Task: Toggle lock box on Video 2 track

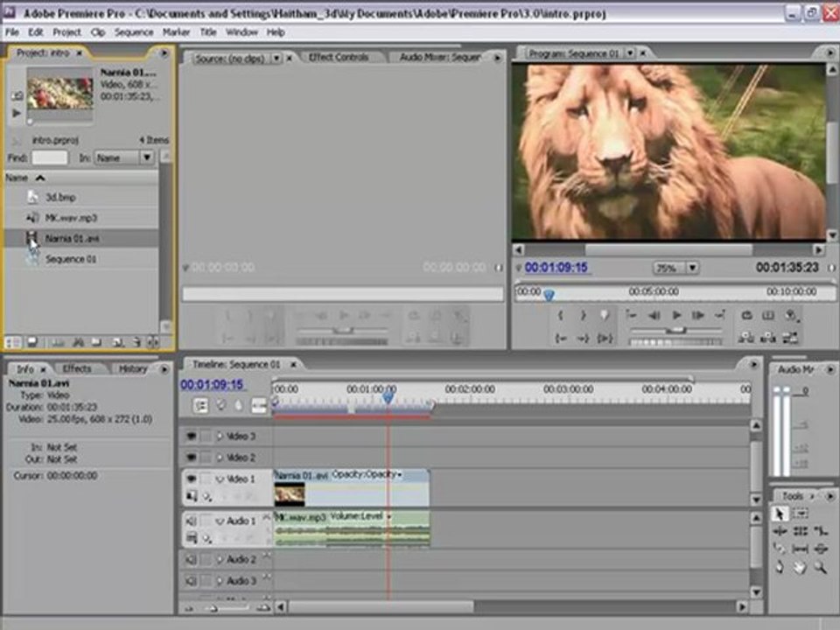Action: 206,458
